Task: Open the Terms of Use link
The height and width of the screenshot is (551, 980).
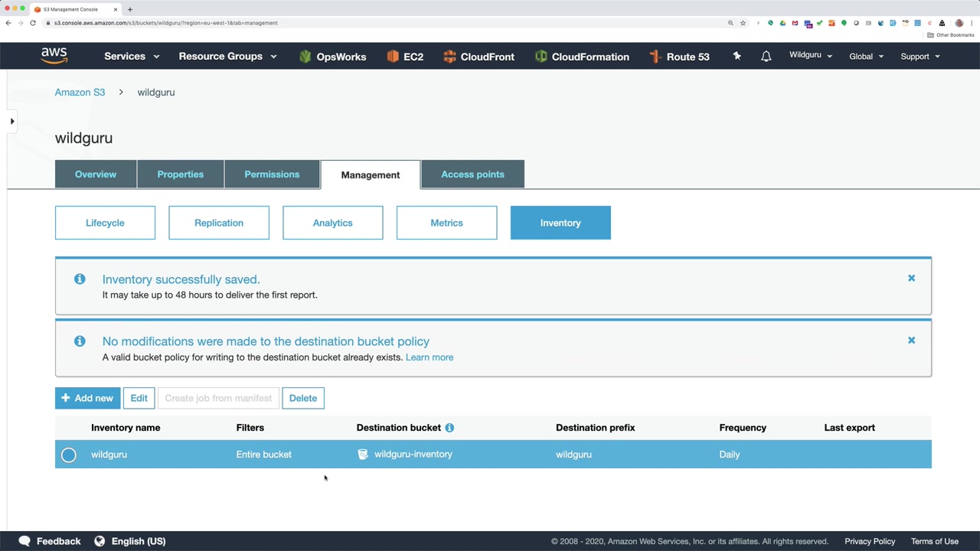Action: click(x=935, y=542)
